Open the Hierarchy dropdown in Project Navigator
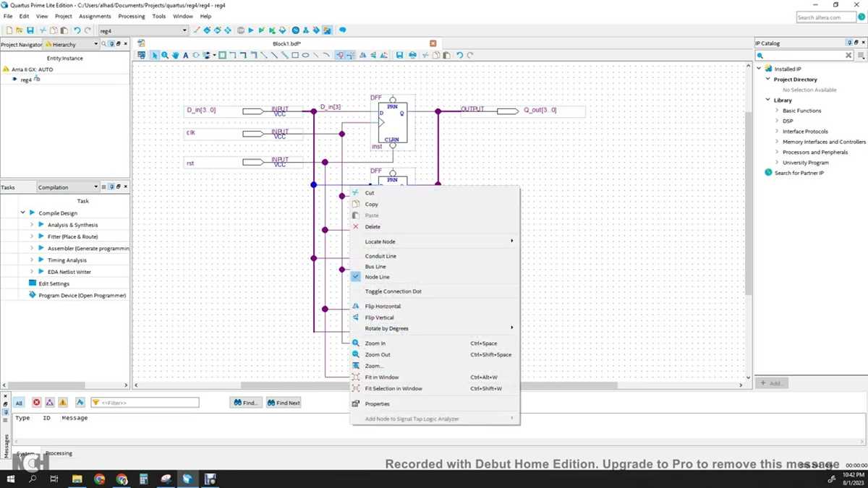The height and width of the screenshot is (488, 868). point(95,44)
